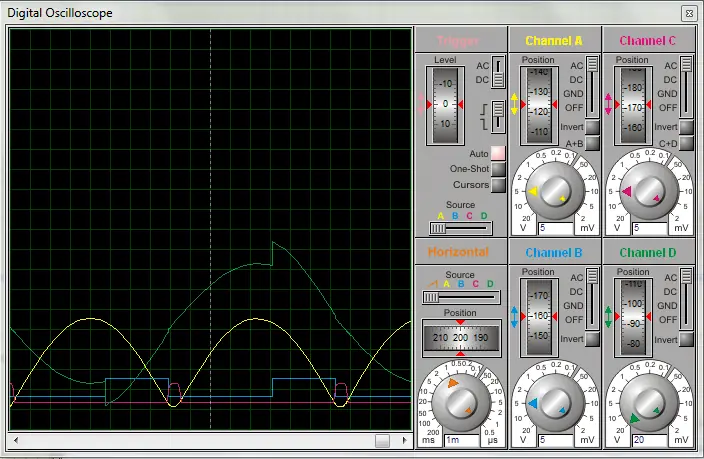Click the magenta pointer on Channel C knob
704x459 pixels.
click(627, 192)
